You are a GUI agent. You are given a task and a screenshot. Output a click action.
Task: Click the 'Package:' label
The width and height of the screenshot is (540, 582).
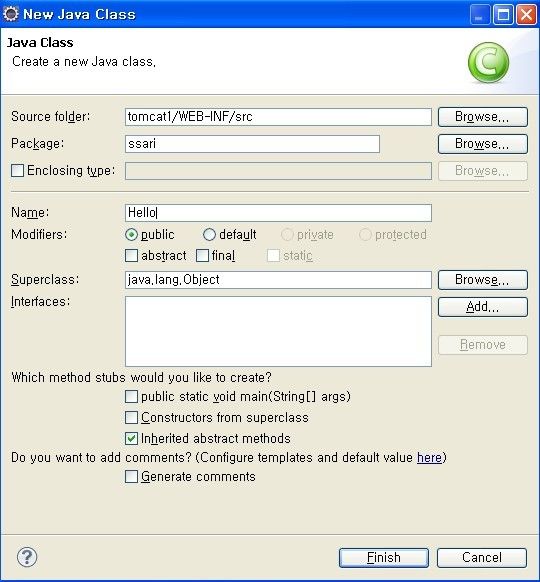click(37, 144)
